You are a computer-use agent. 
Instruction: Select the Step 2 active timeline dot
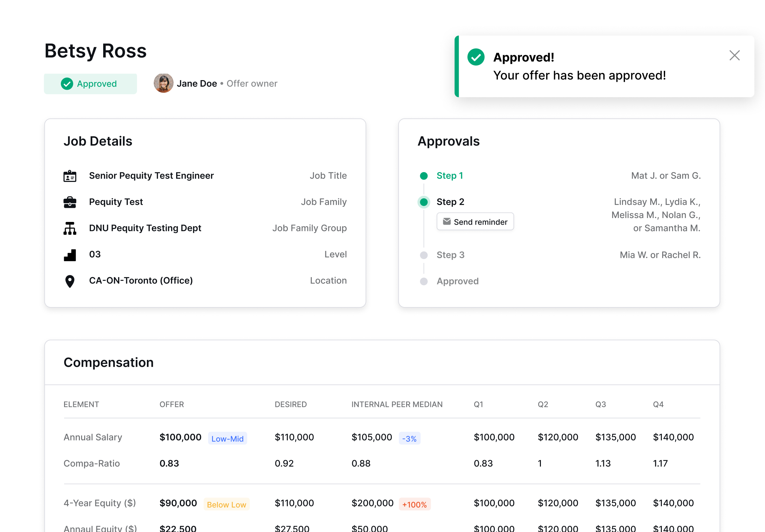pyautogui.click(x=424, y=202)
